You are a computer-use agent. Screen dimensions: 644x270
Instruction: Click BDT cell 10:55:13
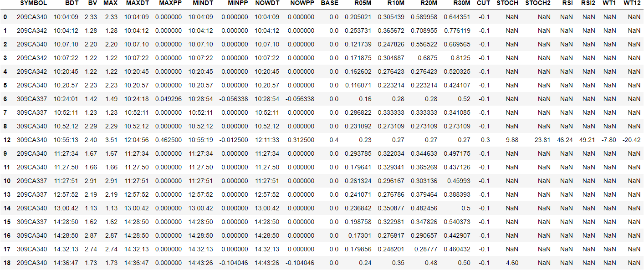[66, 140]
